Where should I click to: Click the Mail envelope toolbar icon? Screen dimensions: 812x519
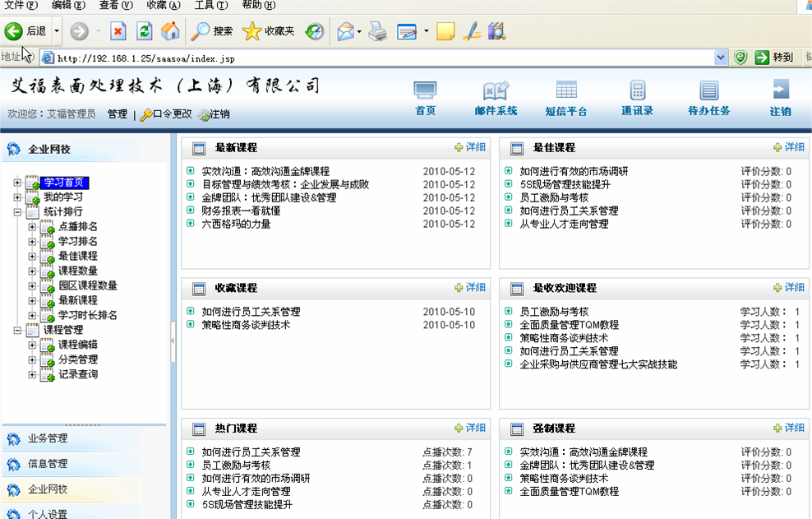tap(345, 31)
